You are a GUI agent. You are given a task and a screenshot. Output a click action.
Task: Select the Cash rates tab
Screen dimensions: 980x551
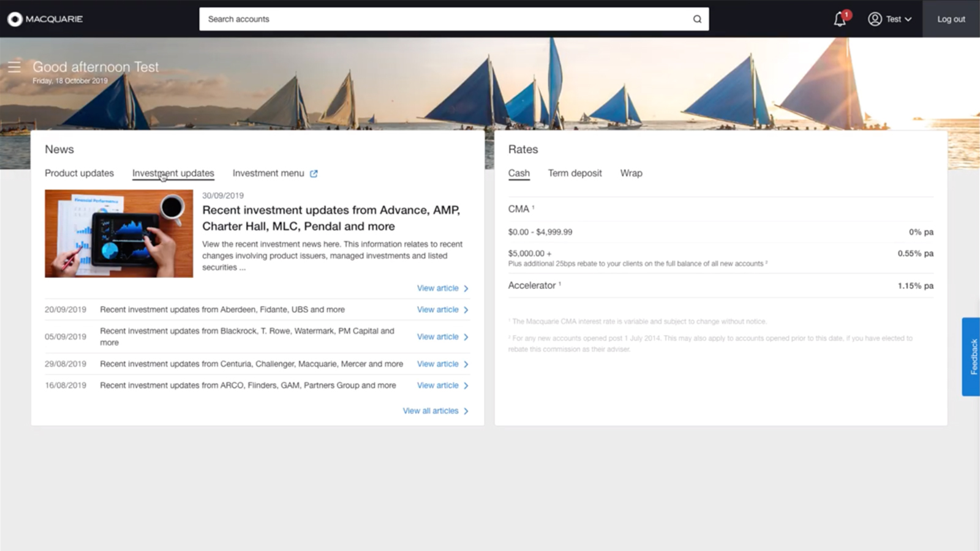[x=519, y=173]
